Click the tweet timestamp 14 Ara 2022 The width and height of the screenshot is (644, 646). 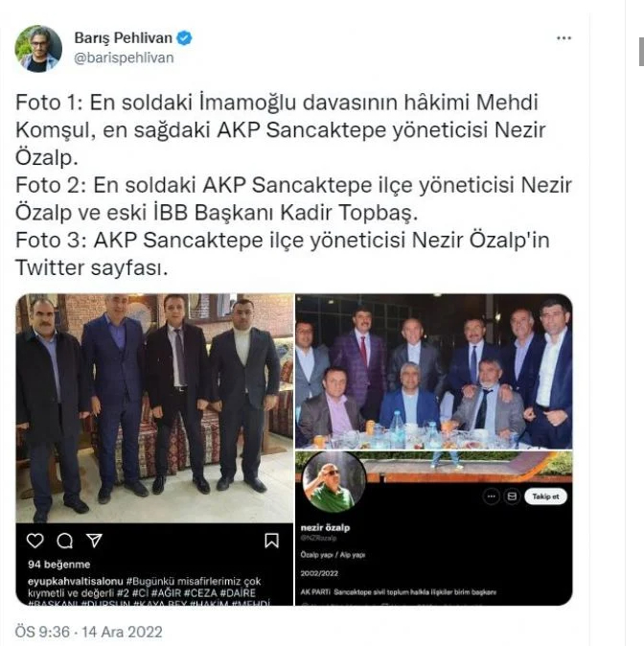122,632
